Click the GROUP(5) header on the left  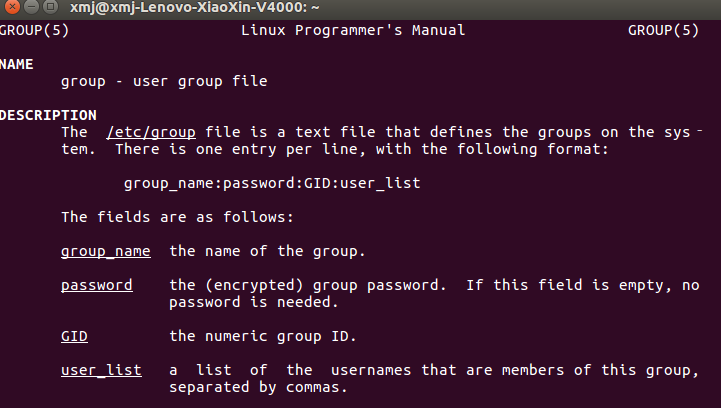coord(34,30)
